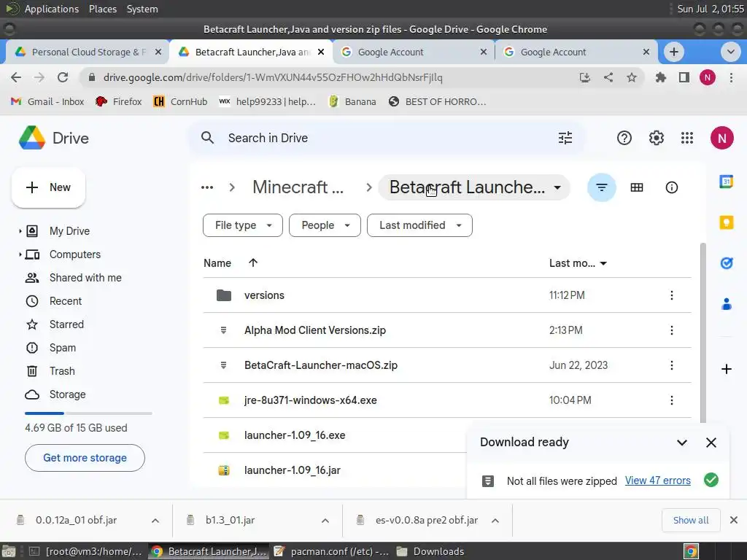
Task: Go back in Chrome
Action: (16, 77)
